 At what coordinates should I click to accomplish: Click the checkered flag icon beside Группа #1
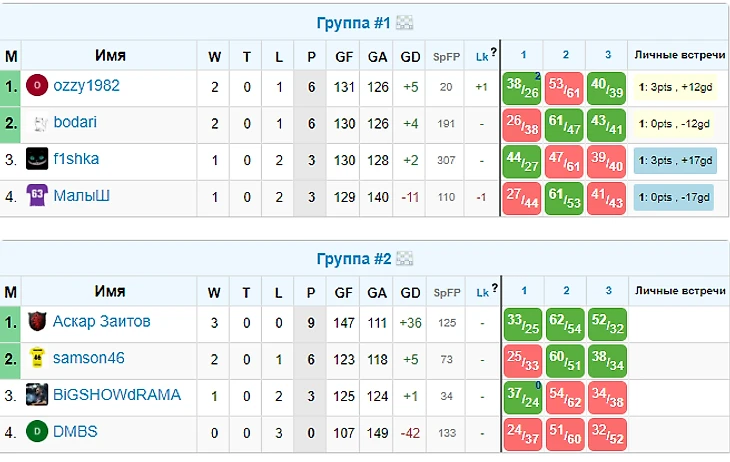tap(404, 23)
